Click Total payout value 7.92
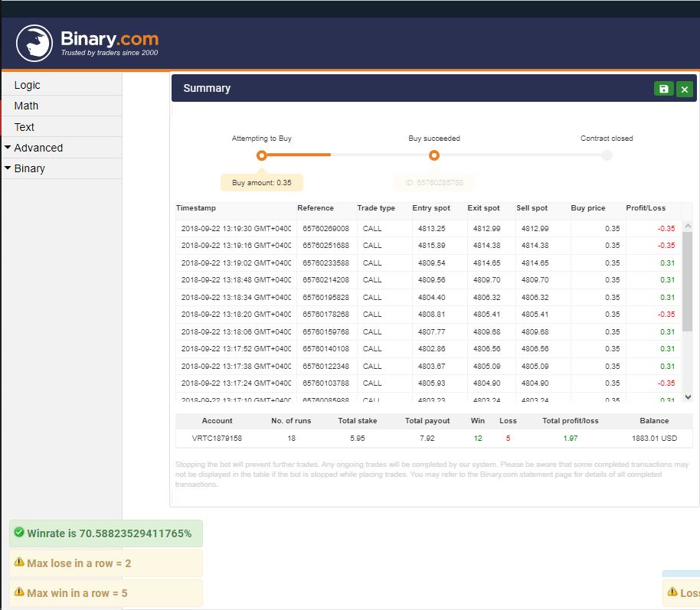Image resolution: width=700 pixels, height=610 pixels. click(x=427, y=439)
